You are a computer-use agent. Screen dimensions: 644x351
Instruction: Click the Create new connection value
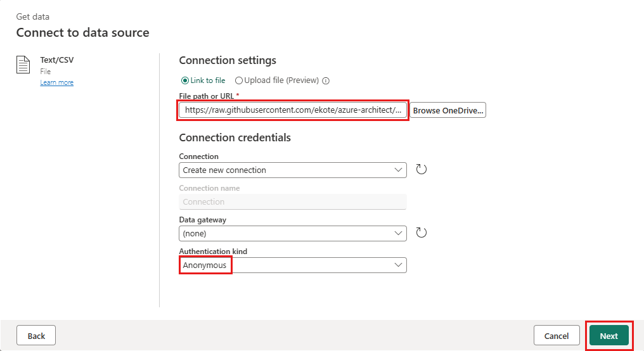(224, 170)
